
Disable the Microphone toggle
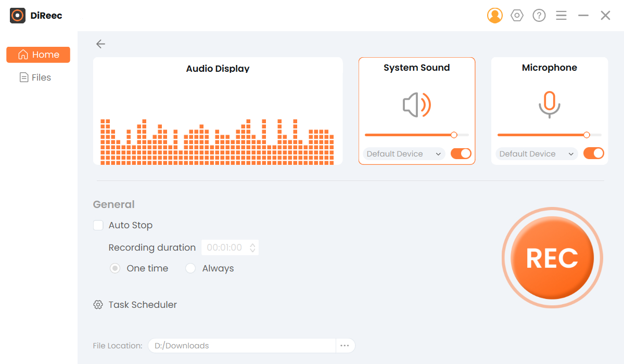[593, 153]
